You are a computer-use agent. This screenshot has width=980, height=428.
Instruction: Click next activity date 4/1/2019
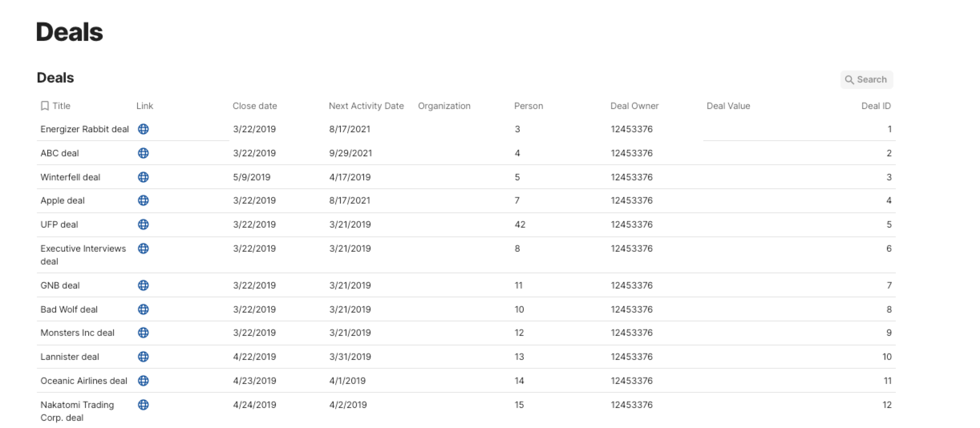[347, 381]
